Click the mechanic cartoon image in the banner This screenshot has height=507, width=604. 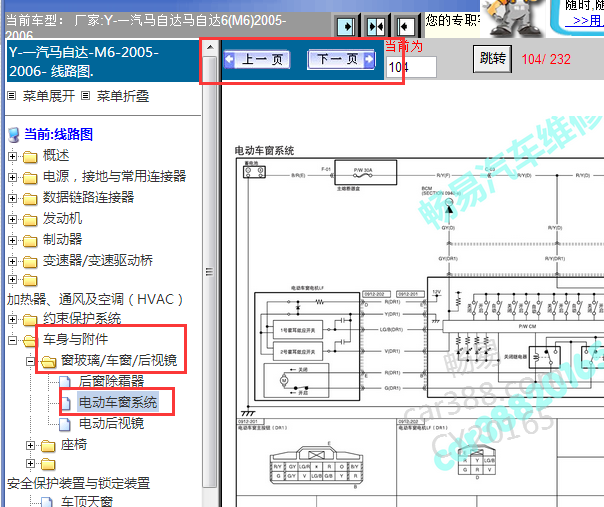pos(512,18)
